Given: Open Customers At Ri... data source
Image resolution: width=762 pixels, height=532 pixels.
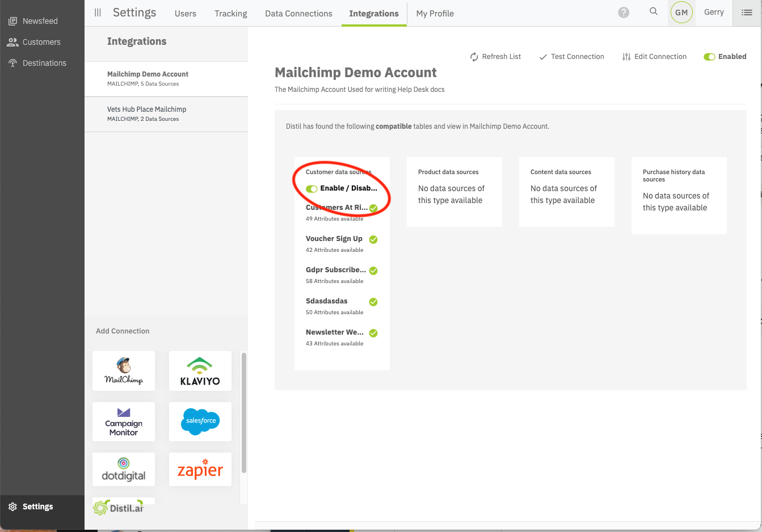Looking at the screenshot, I should pyautogui.click(x=336, y=208).
